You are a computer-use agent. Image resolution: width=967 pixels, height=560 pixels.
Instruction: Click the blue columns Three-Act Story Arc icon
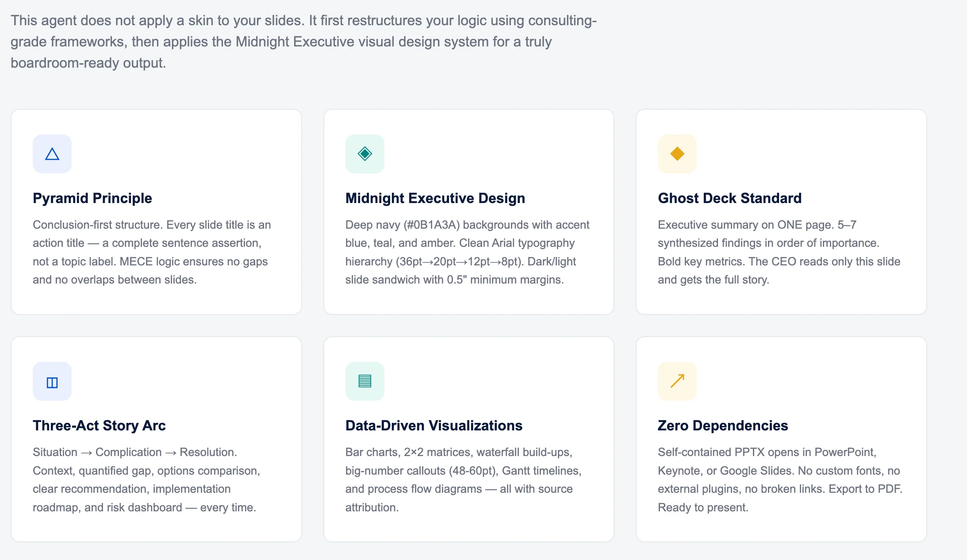click(x=52, y=381)
